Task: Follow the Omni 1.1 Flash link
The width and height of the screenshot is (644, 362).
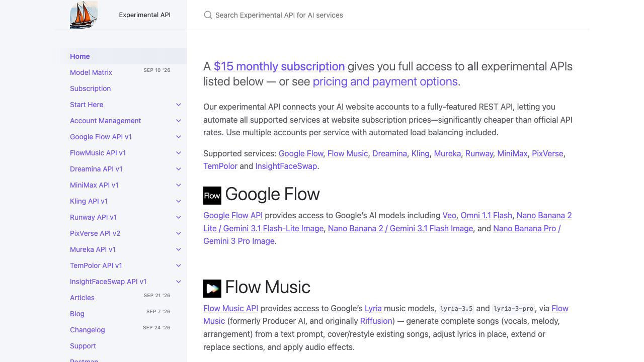Action: 487,215
